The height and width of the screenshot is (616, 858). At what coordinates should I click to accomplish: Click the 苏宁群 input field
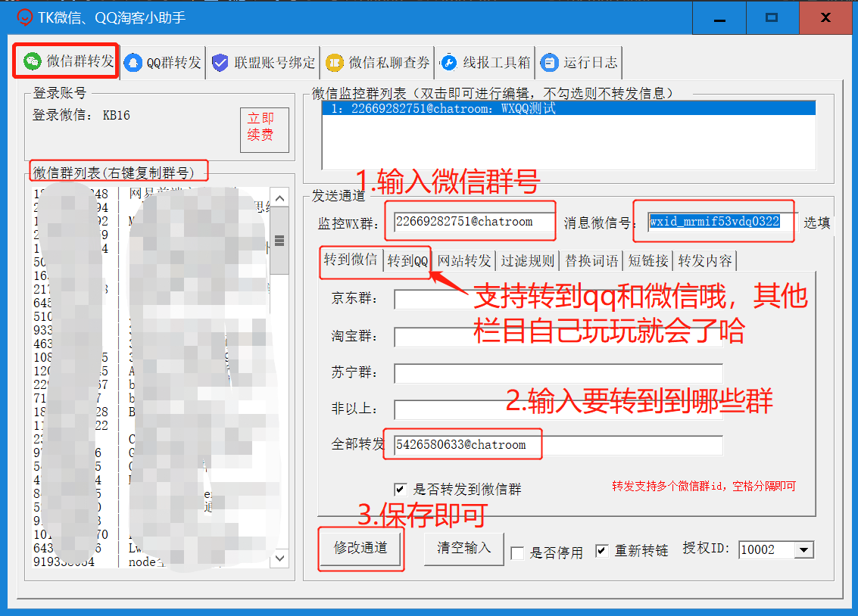click(x=558, y=373)
